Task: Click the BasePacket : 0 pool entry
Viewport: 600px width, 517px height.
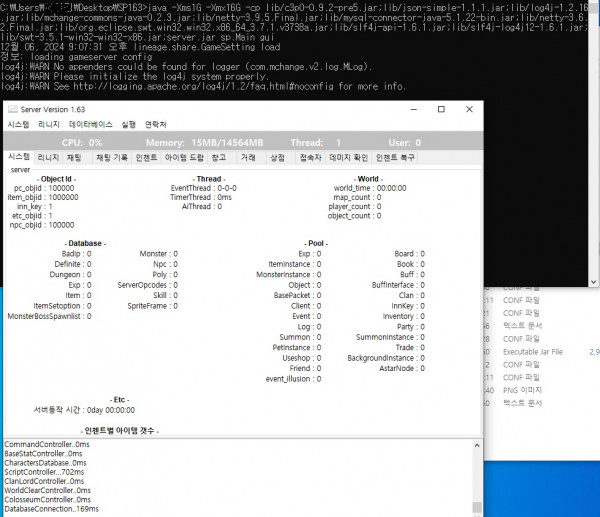Action: (x=297, y=295)
